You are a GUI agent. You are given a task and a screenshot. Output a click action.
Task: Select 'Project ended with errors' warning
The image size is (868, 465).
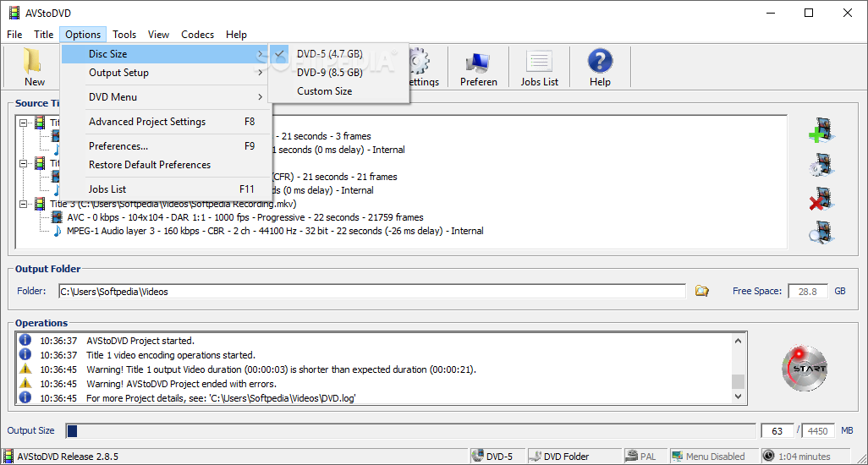(181, 384)
